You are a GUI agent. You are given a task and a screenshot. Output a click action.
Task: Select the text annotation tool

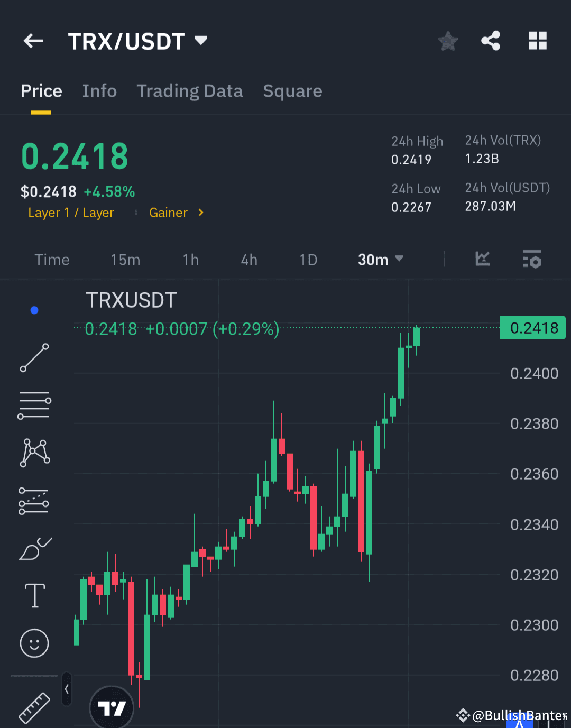[34, 595]
